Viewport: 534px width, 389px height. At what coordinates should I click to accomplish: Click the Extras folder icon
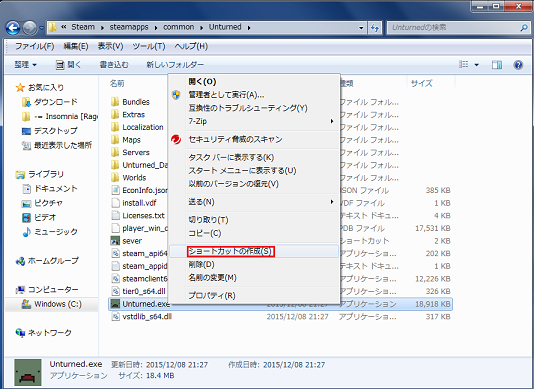(115, 114)
